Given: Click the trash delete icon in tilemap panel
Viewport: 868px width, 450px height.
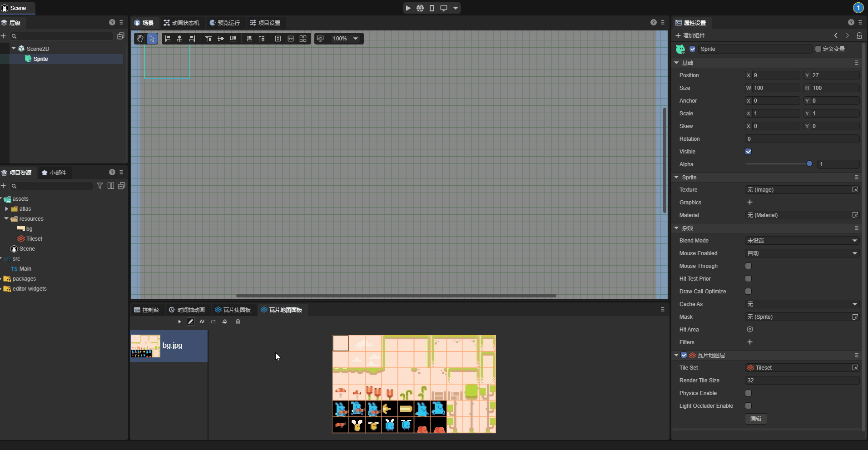Looking at the screenshot, I should point(238,321).
